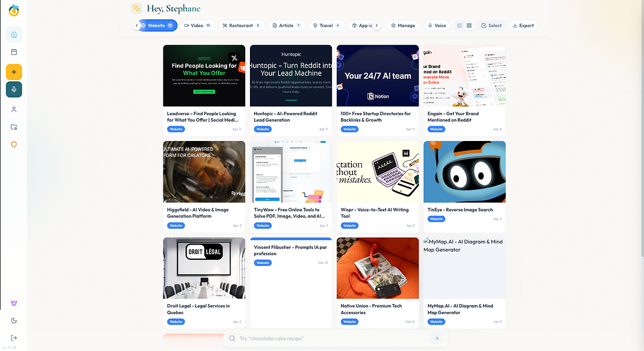Click the logout icon in sidebar
The width and height of the screenshot is (644, 351).
14,338
